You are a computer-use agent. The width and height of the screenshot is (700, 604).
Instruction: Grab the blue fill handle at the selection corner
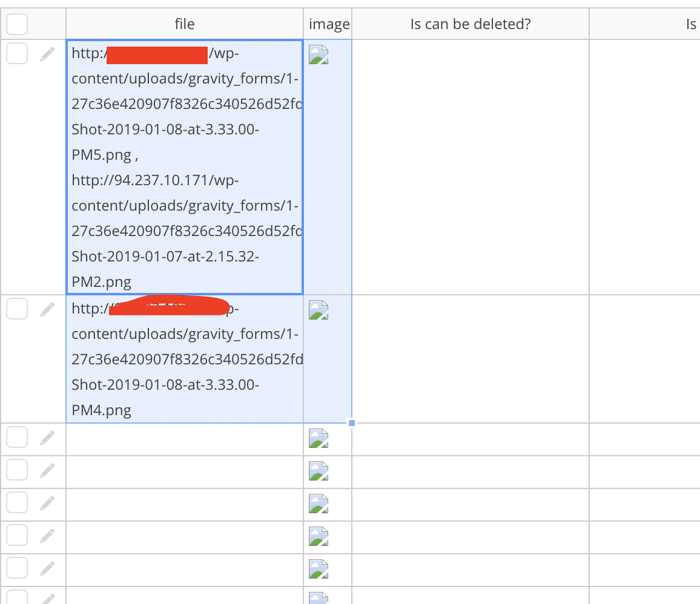352,423
